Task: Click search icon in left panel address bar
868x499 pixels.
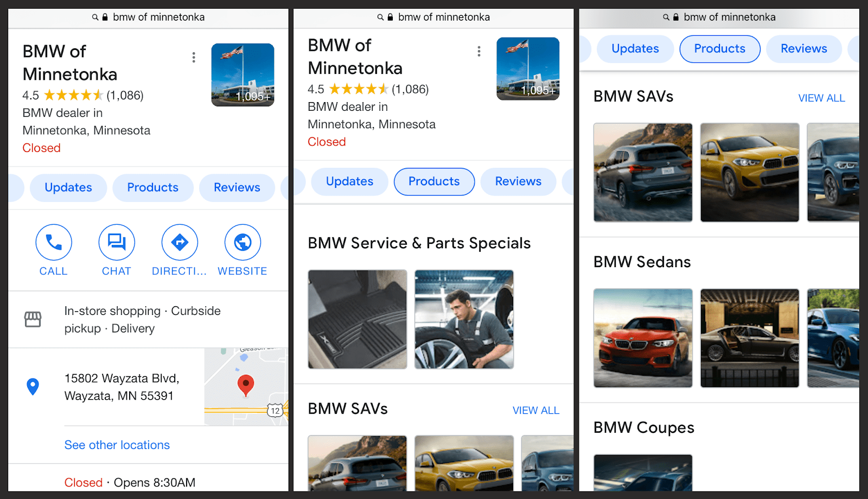Action: pos(95,17)
